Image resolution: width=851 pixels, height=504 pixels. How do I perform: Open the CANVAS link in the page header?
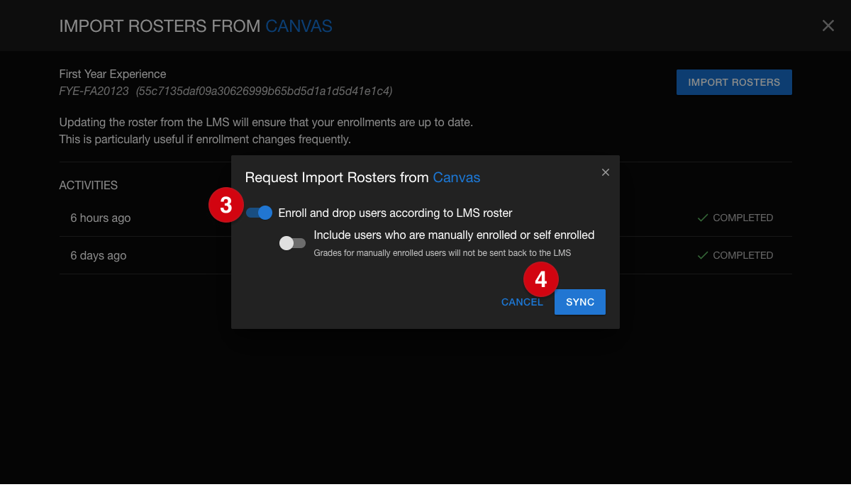[299, 26]
